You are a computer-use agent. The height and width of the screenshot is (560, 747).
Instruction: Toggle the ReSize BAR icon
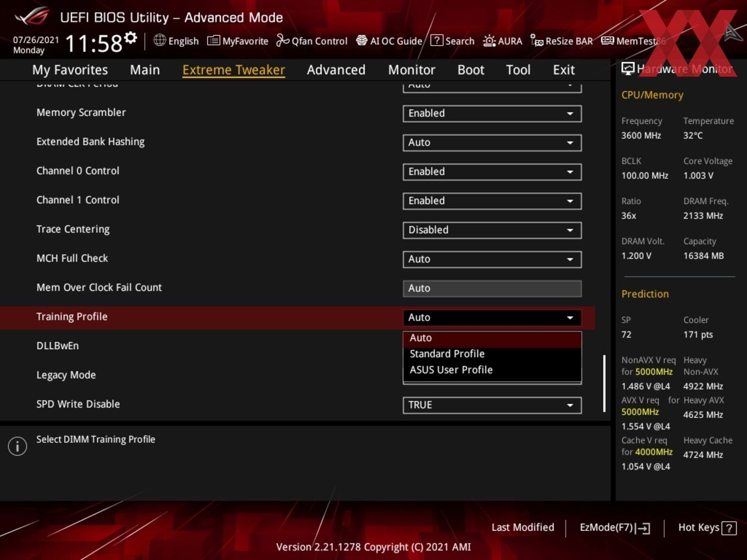[x=537, y=40]
